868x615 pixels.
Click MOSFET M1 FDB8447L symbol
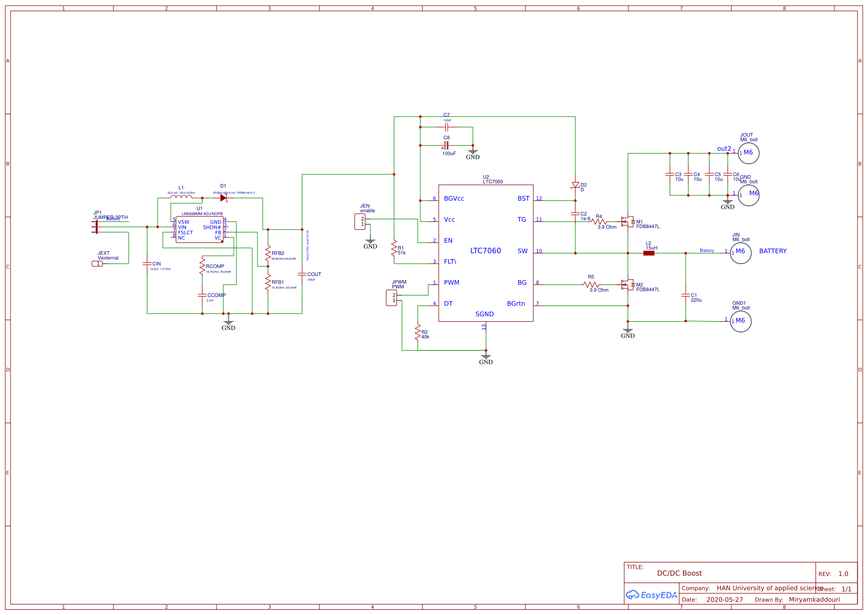point(628,222)
